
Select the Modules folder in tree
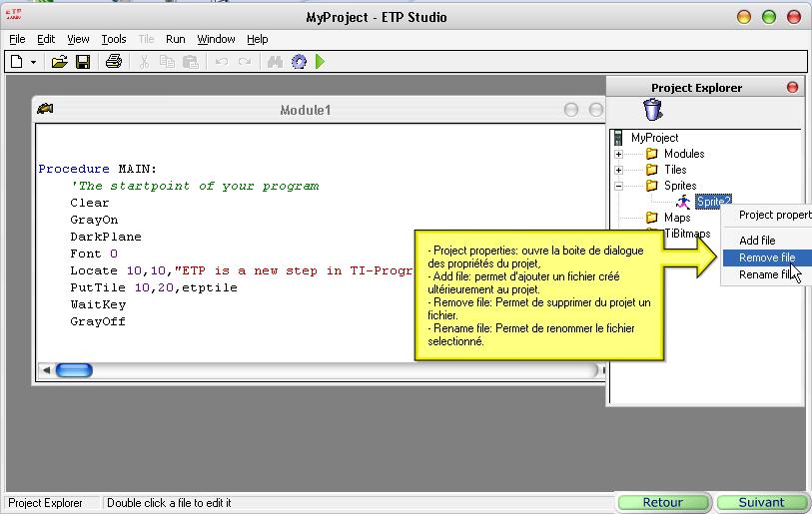[684, 154]
